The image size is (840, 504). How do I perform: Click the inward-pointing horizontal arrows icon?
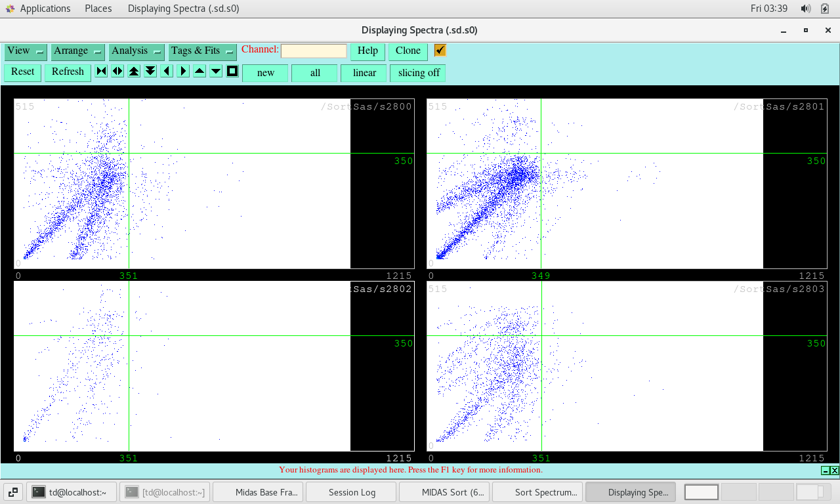coord(101,72)
